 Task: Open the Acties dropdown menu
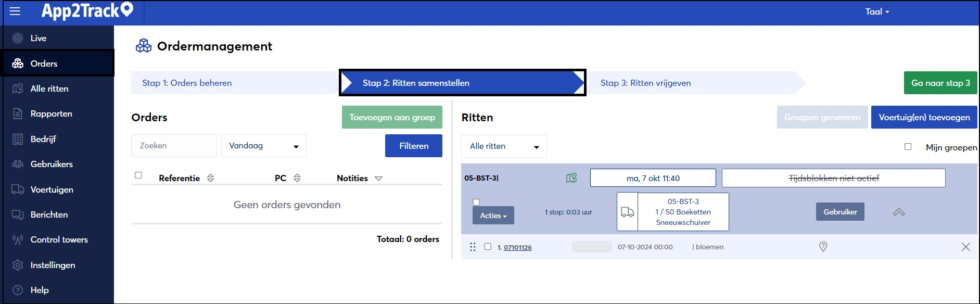pyautogui.click(x=493, y=216)
